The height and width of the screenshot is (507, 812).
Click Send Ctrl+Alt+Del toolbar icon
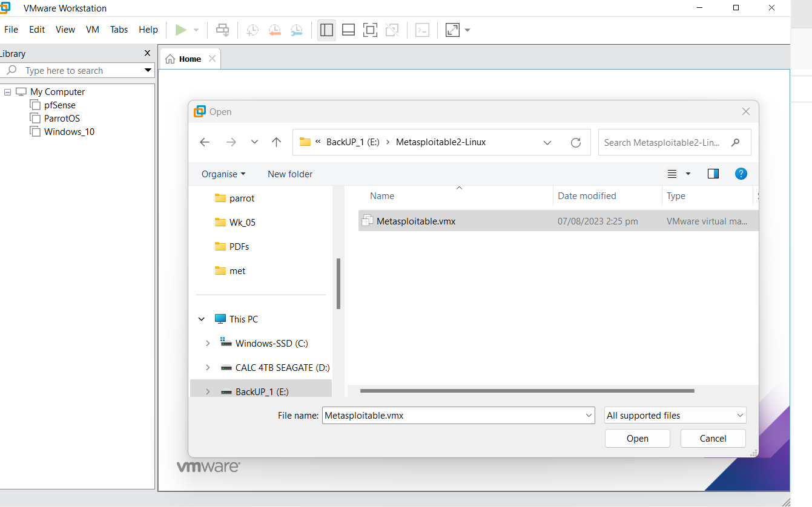(x=223, y=30)
